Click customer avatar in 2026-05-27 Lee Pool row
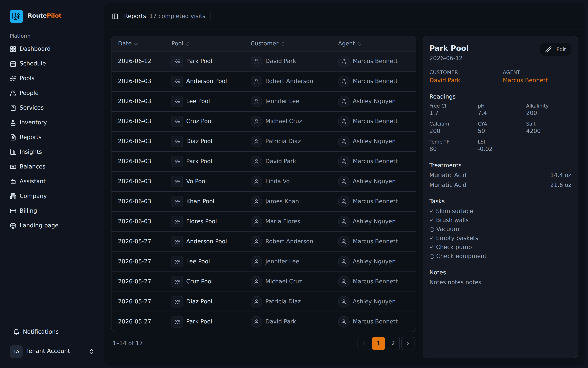The height and width of the screenshot is (368, 588). click(256, 261)
